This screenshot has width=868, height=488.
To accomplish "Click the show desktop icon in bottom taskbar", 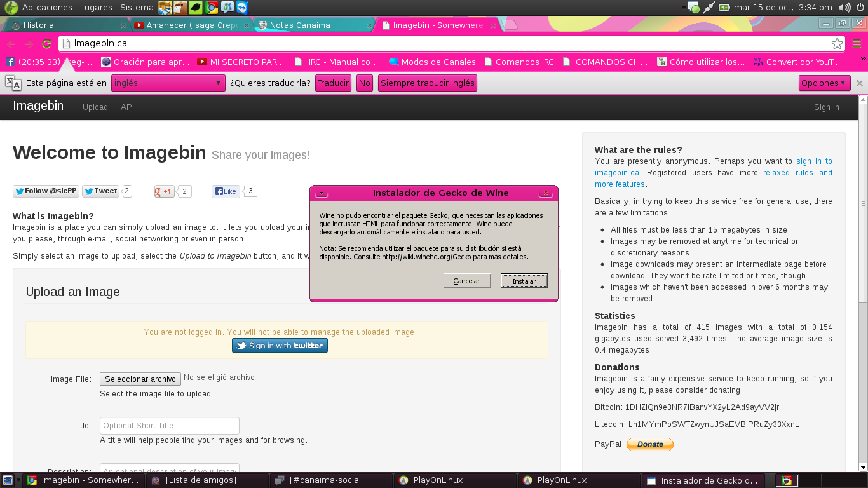I will click(x=8, y=480).
